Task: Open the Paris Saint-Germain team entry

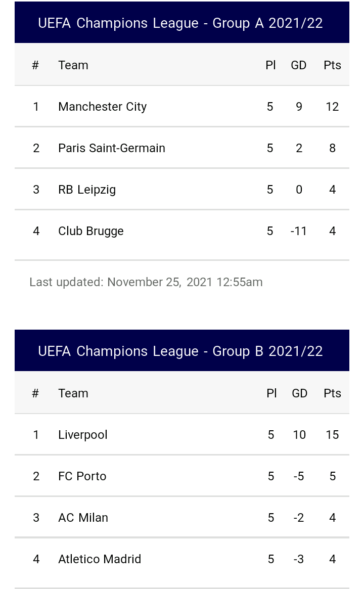Action: (x=112, y=148)
